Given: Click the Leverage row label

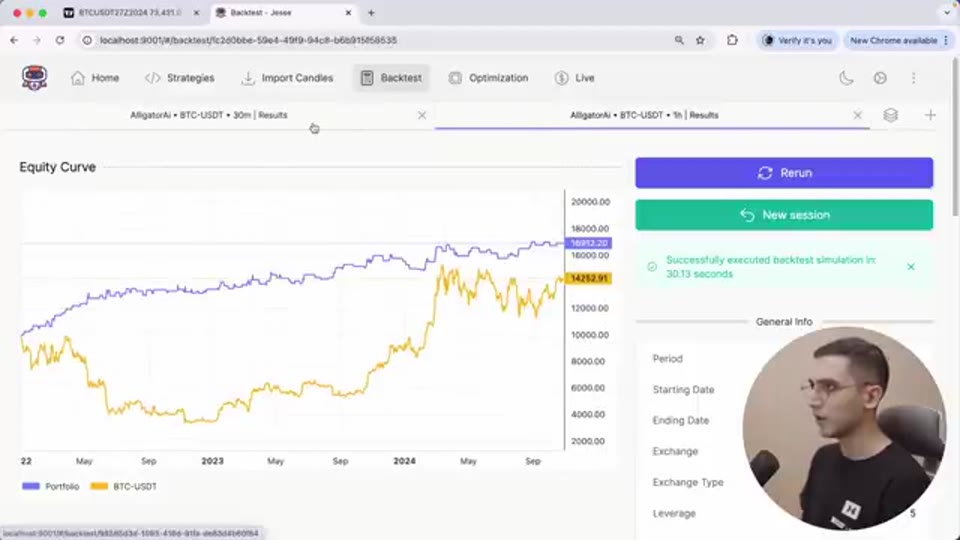Looking at the screenshot, I should 673,513.
